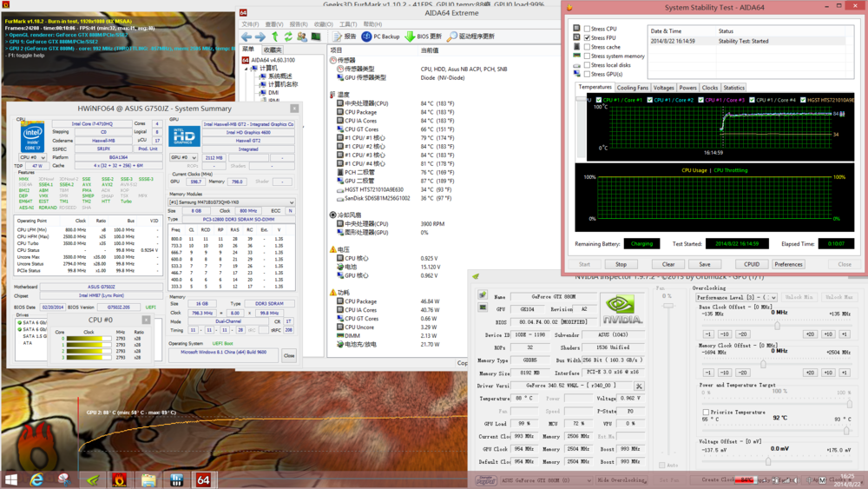Click the BIOS update green arrow icon
This screenshot has height=489, width=868.
point(410,36)
